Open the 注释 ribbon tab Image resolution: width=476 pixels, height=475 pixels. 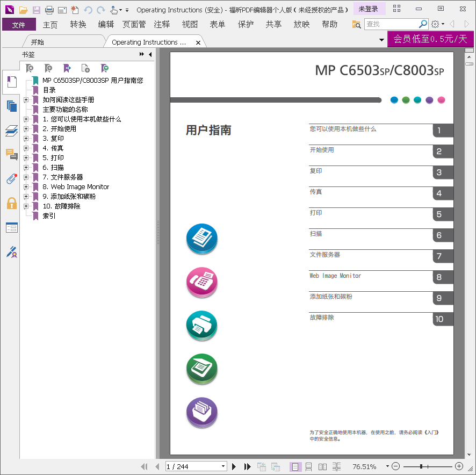tap(162, 24)
